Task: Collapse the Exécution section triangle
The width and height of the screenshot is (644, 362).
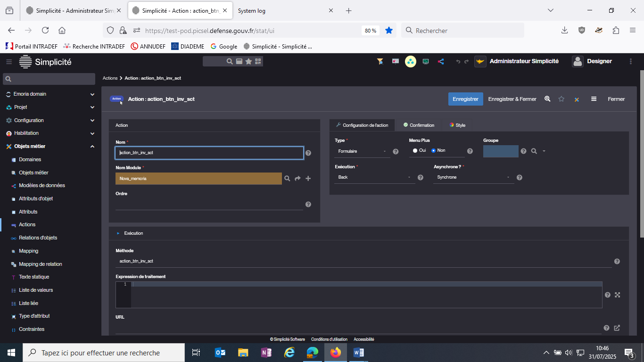Action: click(118, 233)
